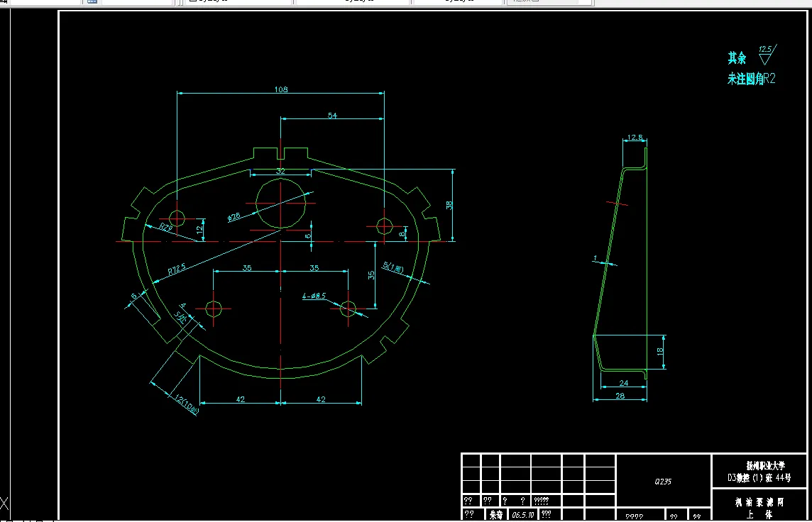Select the 42 dimension left of centerline

coord(241,399)
